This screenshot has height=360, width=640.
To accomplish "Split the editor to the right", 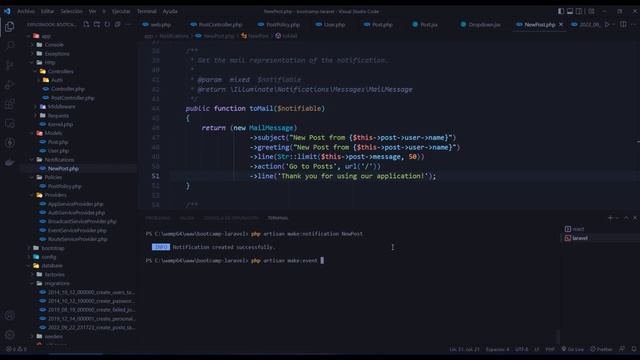I will click(x=623, y=24).
